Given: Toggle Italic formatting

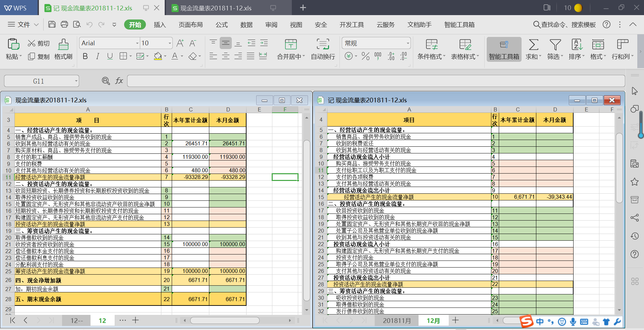Looking at the screenshot, I should [x=98, y=56].
